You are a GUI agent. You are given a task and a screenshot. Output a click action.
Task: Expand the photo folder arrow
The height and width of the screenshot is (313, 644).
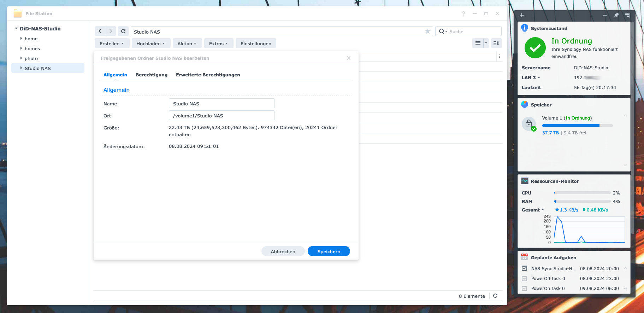tap(21, 58)
